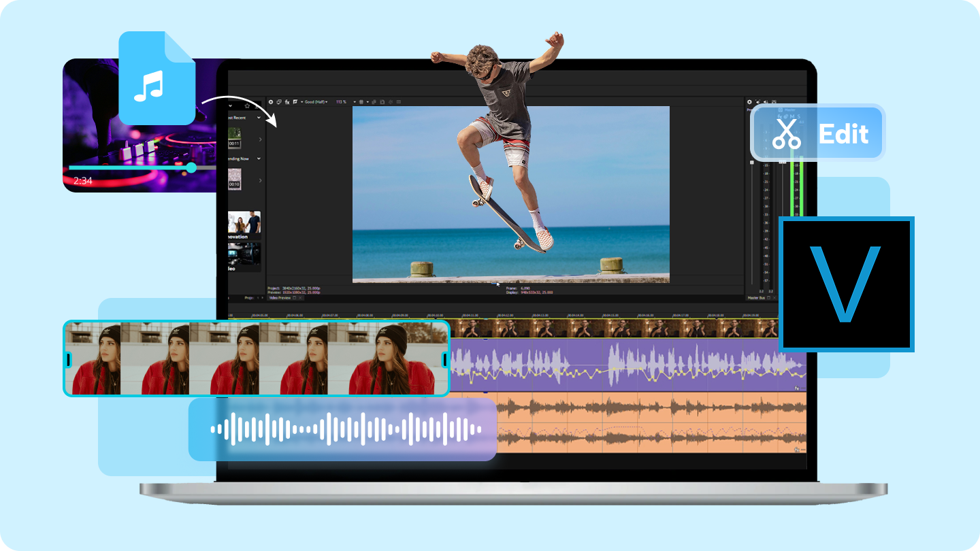
Task: Click the music file icon
Action: [x=157, y=79]
